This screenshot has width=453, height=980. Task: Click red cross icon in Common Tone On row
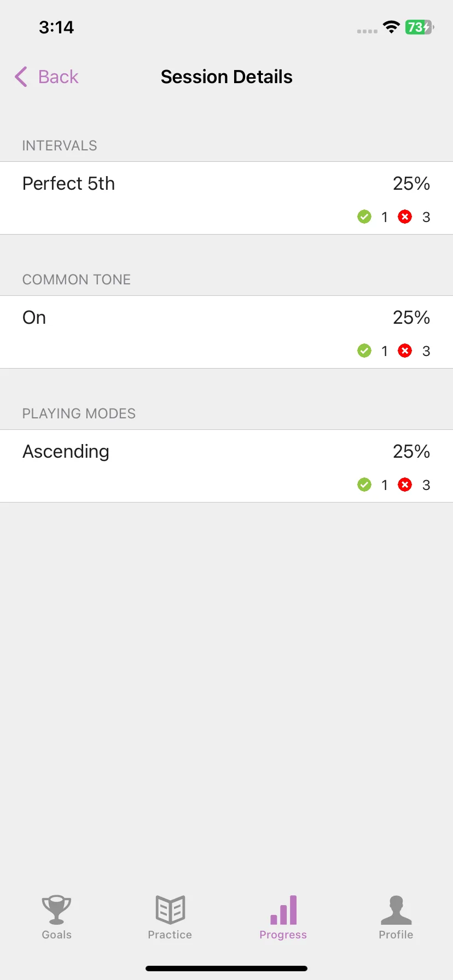[x=405, y=351]
